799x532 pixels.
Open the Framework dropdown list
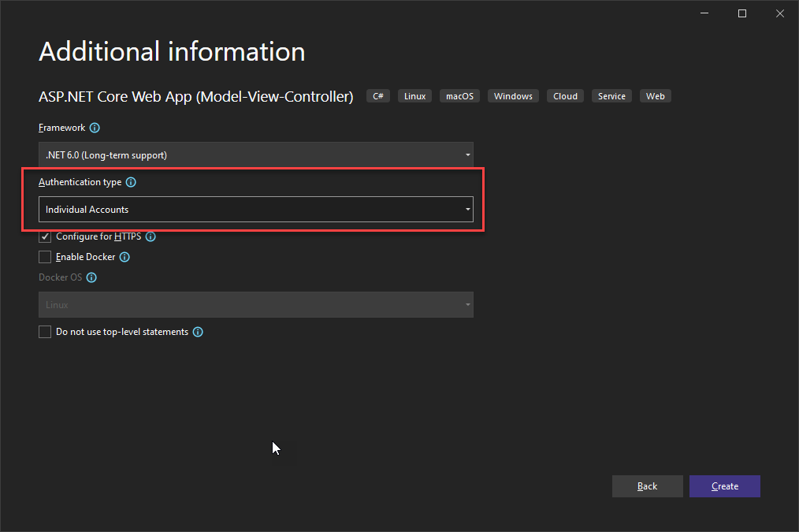pyautogui.click(x=256, y=155)
